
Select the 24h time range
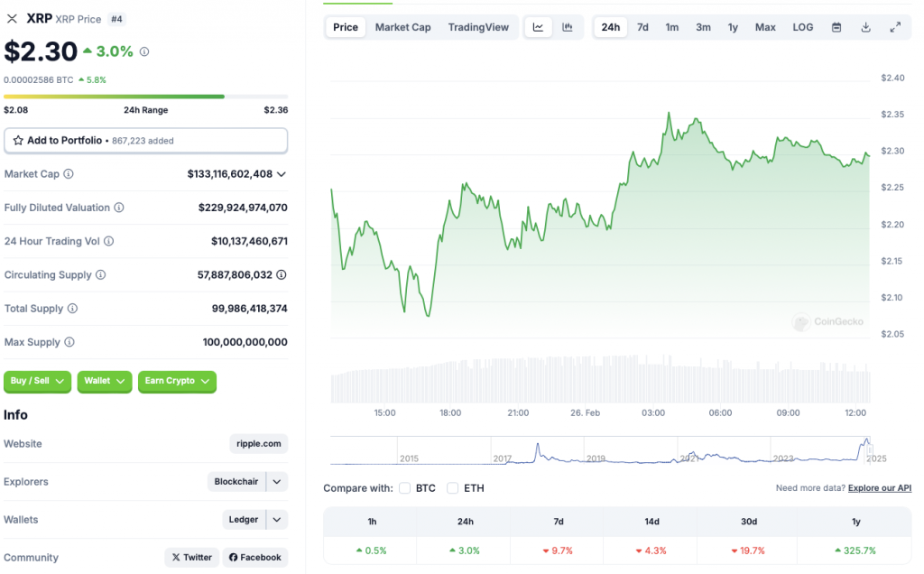pyautogui.click(x=611, y=27)
